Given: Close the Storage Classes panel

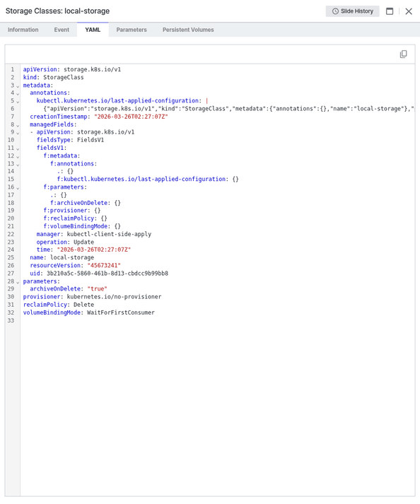Looking at the screenshot, I should [x=409, y=11].
